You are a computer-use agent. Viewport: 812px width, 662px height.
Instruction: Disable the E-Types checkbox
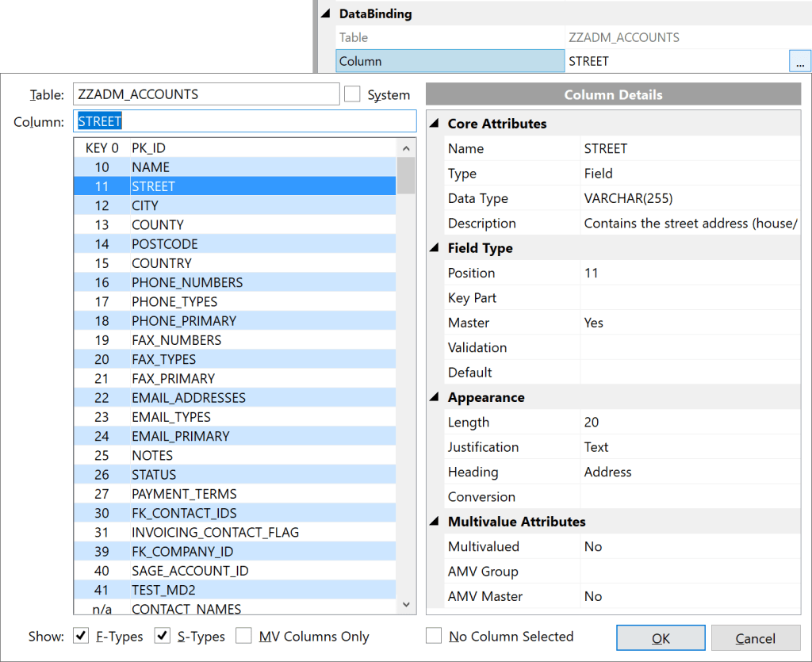[80, 636]
